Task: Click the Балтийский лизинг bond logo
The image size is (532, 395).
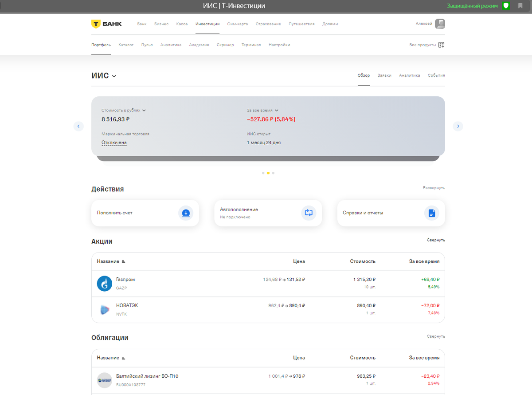Action: coord(105,380)
